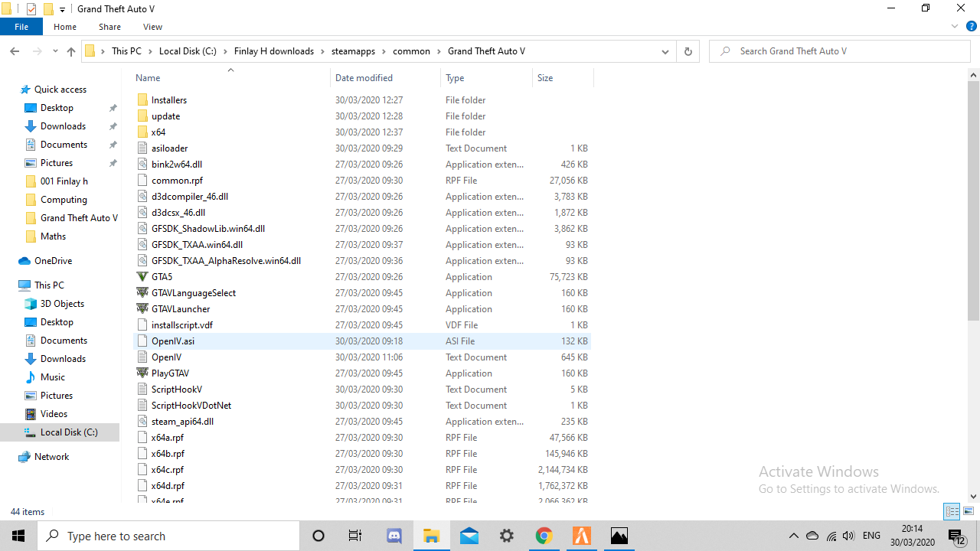Open the Recent locations dropdown arrow
980x551 pixels.
(55, 51)
